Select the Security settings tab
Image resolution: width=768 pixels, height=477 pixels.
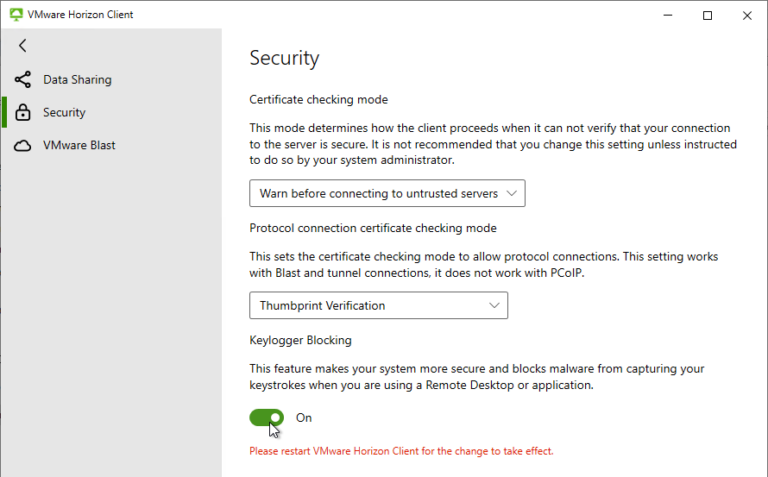click(64, 113)
